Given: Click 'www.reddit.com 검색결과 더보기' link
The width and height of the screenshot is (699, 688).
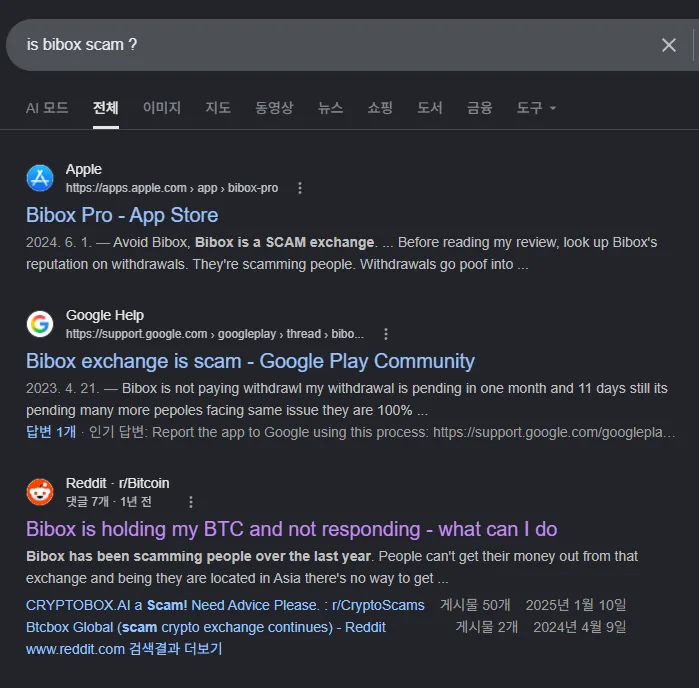Looking at the screenshot, I should coord(124,649).
